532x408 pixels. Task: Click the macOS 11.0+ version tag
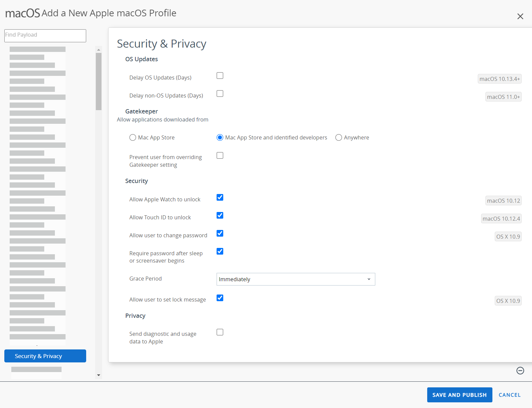[503, 97]
